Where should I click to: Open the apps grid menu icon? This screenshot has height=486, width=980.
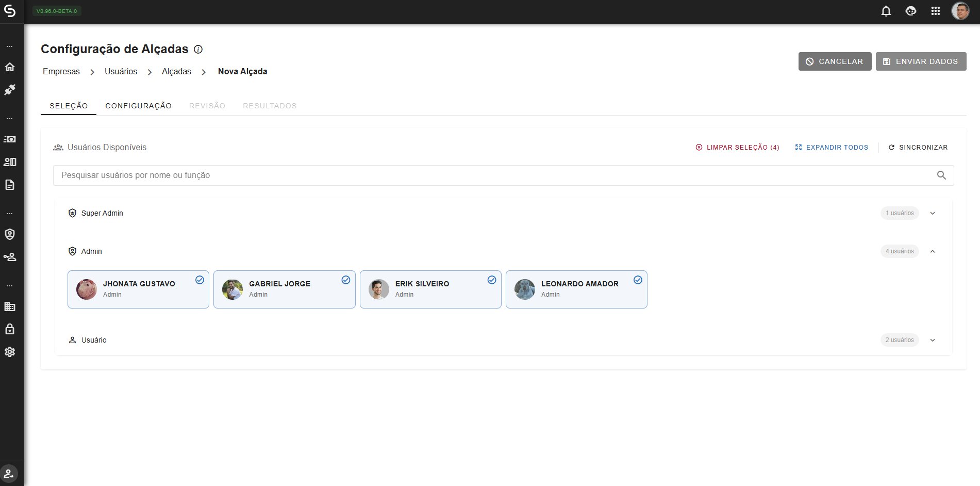936,11
